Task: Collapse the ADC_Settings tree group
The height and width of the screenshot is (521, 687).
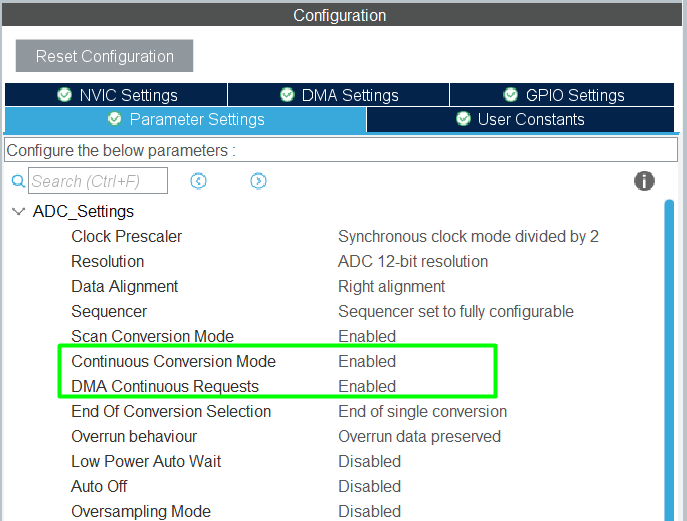Action: (18, 212)
